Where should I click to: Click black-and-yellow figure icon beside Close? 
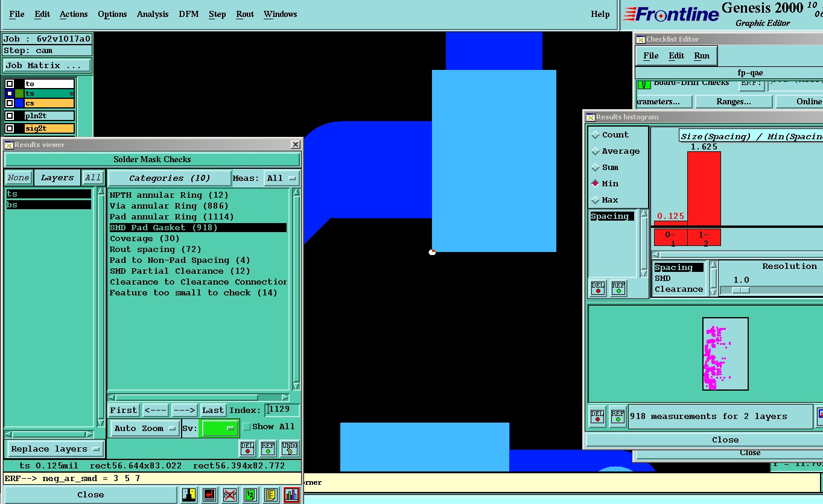189,495
